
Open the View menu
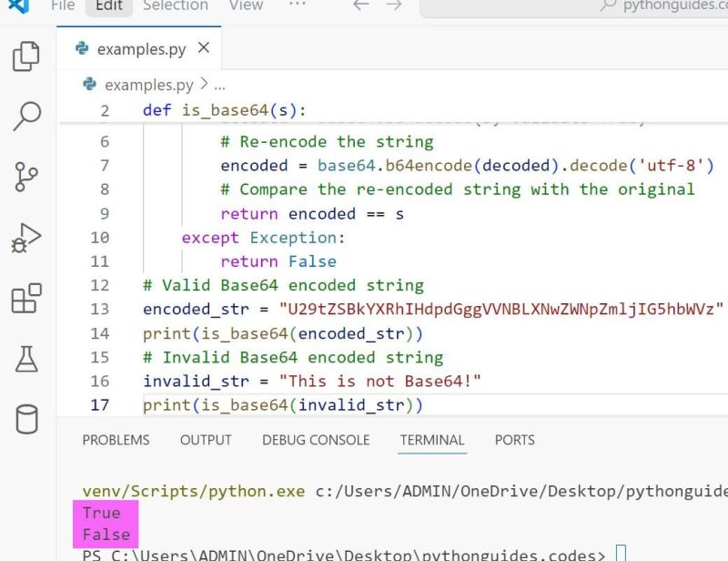pos(245,5)
